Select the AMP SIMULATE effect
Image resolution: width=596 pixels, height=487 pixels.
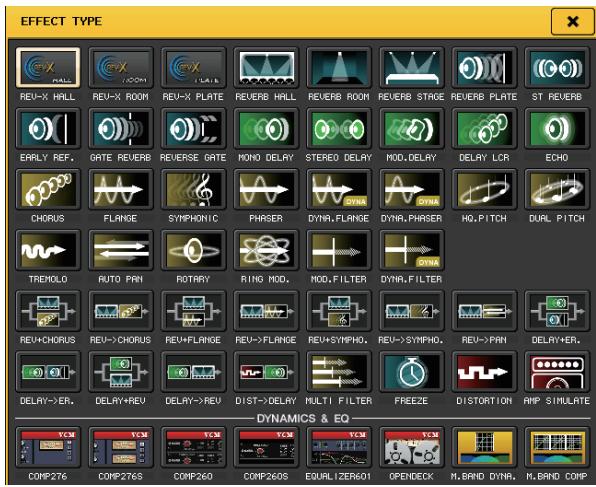click(x=557, y=372)
